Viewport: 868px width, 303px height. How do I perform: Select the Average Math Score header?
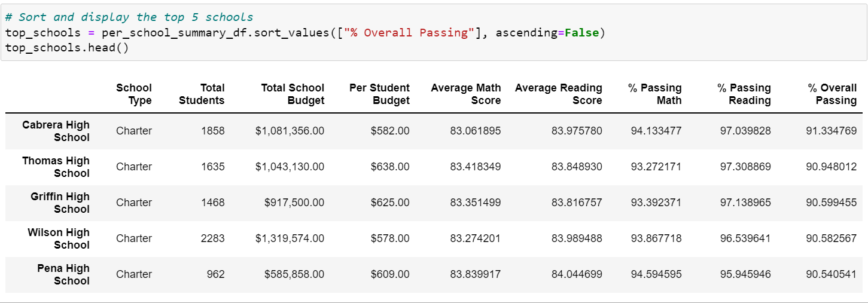click(x=465, y=94)
